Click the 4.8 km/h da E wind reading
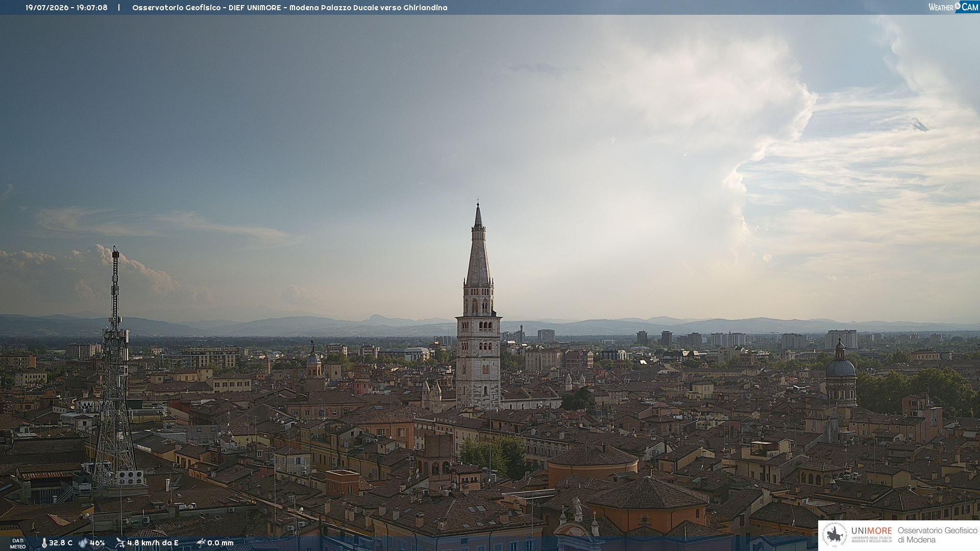 [x=153, y=543]
